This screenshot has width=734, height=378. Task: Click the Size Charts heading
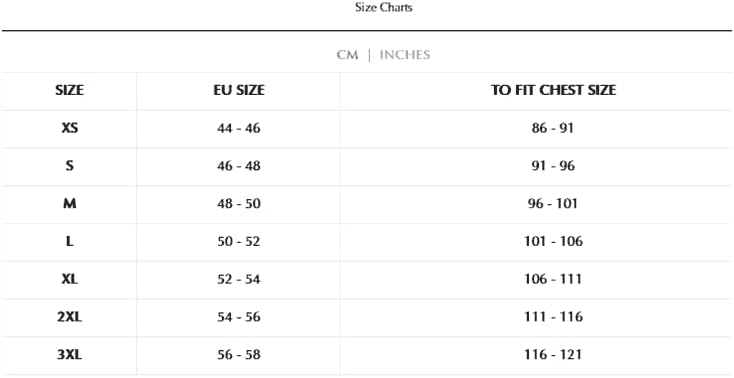pyautogui.click(x=383, y=7)
